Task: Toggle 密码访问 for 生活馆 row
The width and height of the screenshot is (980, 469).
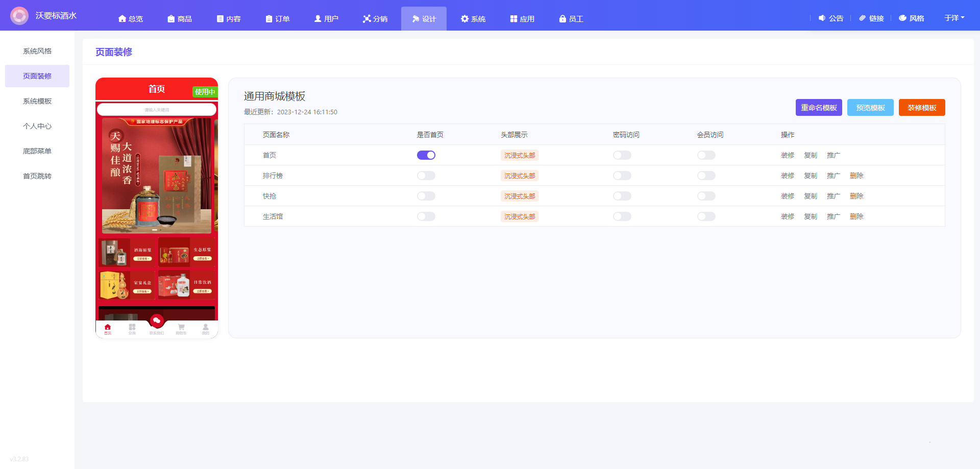Action: click(x=622, y=216)
